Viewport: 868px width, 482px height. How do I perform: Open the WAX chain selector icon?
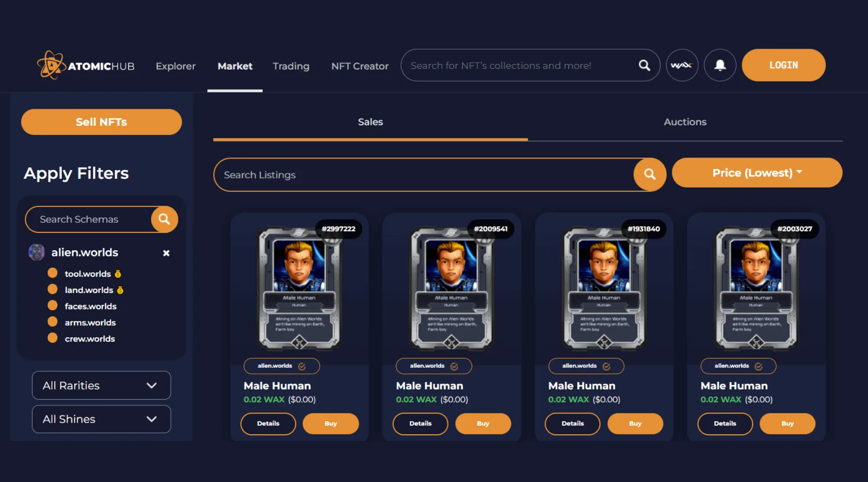(x=682, y=65)
